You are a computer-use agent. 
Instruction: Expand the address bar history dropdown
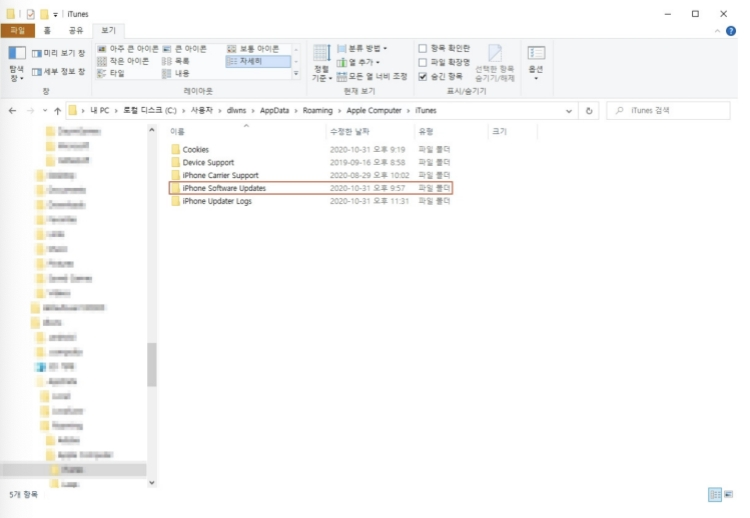569,110
